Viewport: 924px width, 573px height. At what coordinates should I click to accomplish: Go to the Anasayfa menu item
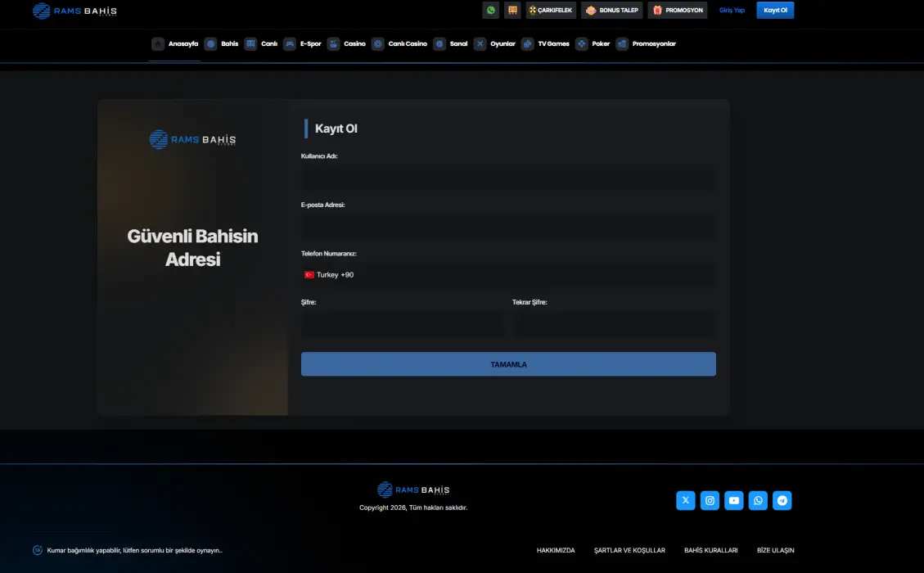tap(175, 44)
